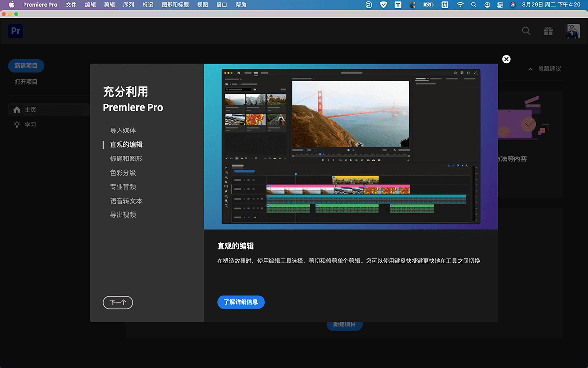Click the 了解详细信息 button
The height and width of the screenshot is (368, 588).
coord(241,302)
